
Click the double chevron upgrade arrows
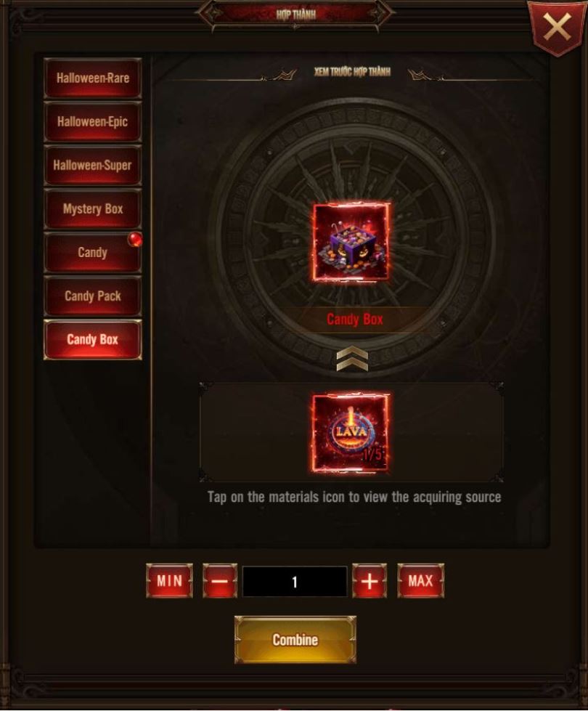pos(352,359)
